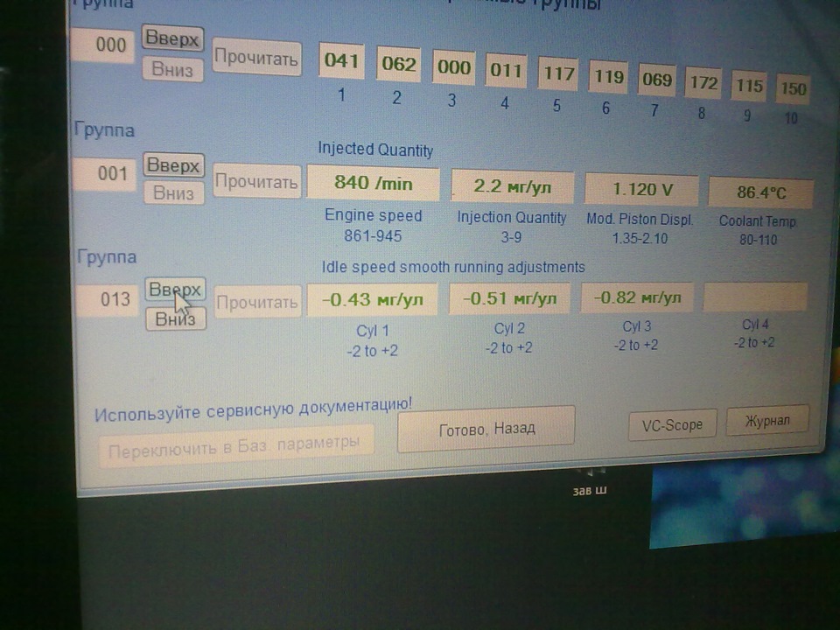The height and width of the screenshot is (630, 840).
Task: Select the value 062 in field 2
Action: (399, 64)
